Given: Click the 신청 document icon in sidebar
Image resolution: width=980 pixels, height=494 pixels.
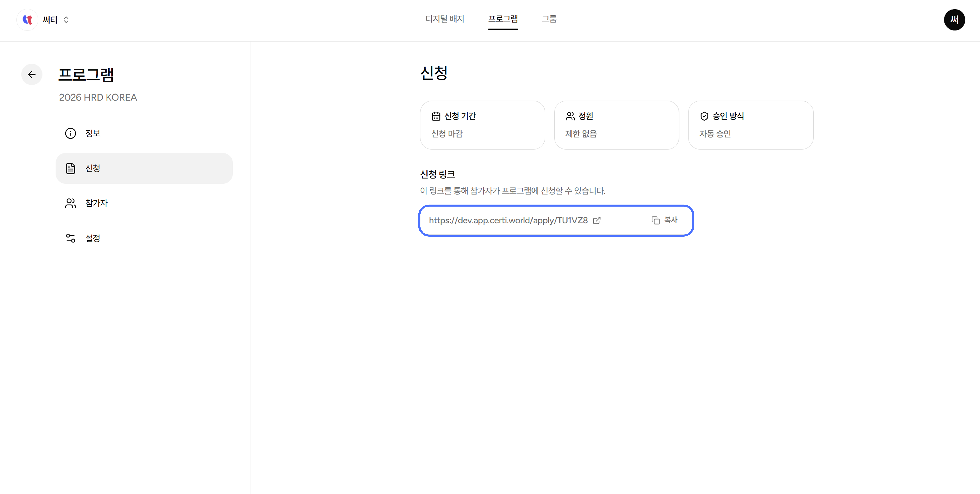Looking at the screenshot, I should pos(70,168).
